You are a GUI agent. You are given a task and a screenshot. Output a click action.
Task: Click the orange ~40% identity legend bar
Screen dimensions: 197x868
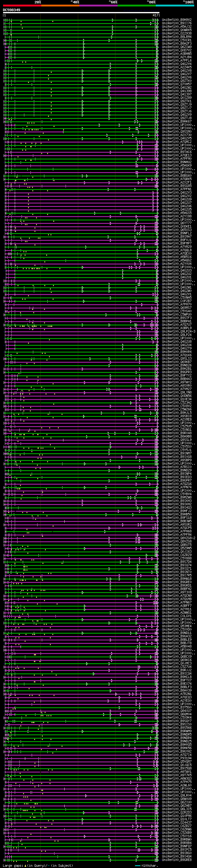click(x=60, y=6)
